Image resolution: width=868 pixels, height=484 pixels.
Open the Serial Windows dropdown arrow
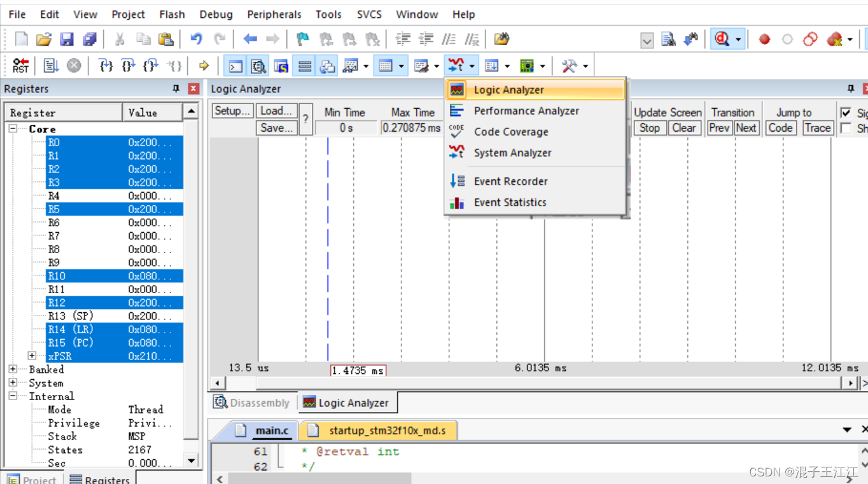437,66
